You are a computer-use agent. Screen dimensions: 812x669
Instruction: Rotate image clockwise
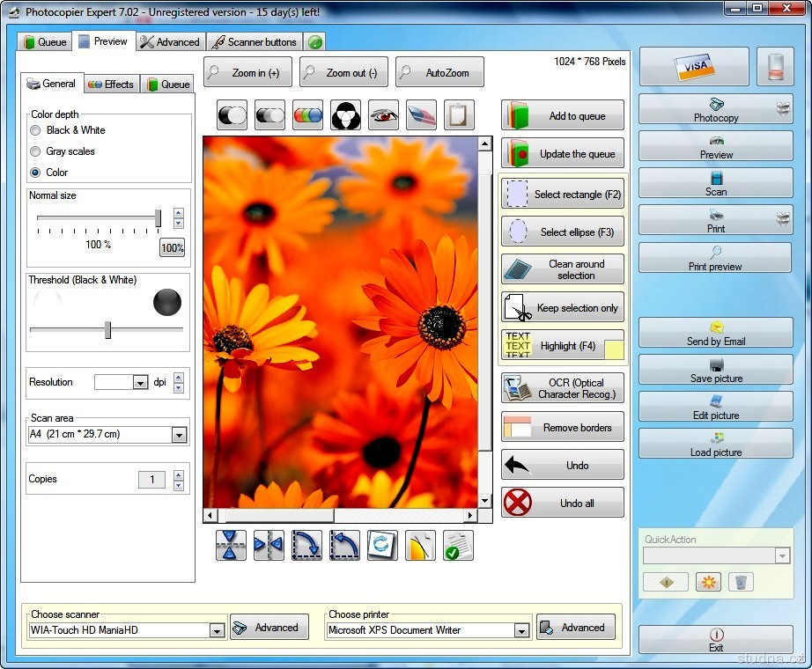coord(306,545)
